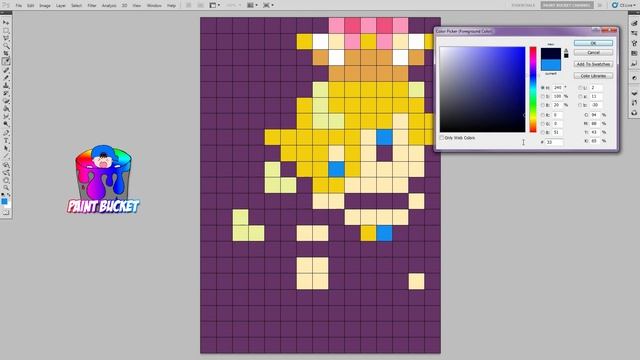Select the Eyedropper tool

point(6,61)
